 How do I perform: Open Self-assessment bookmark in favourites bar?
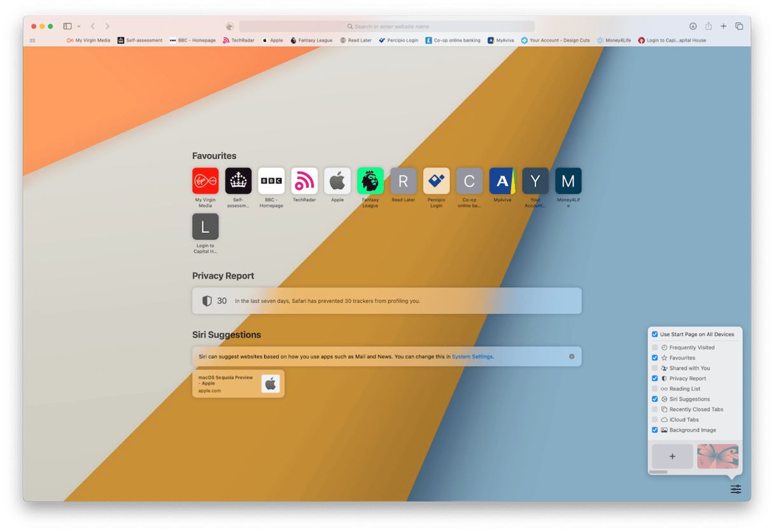[140, 40]
